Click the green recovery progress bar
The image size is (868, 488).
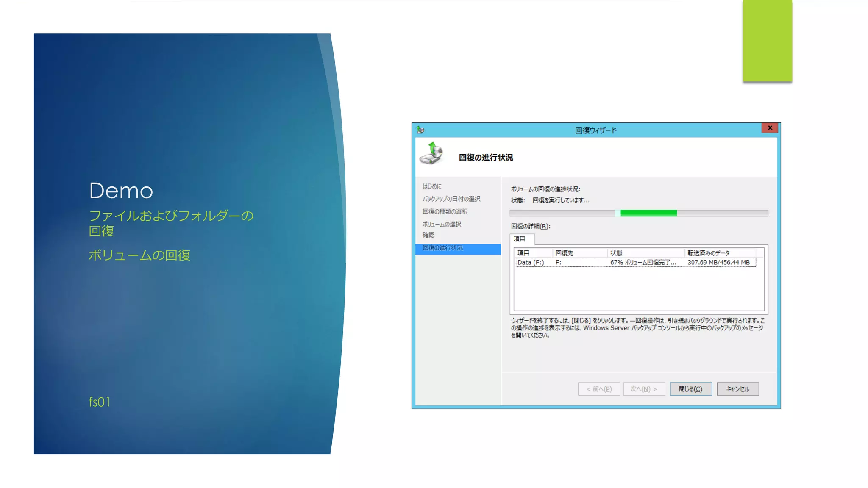(x=639, y=213)
